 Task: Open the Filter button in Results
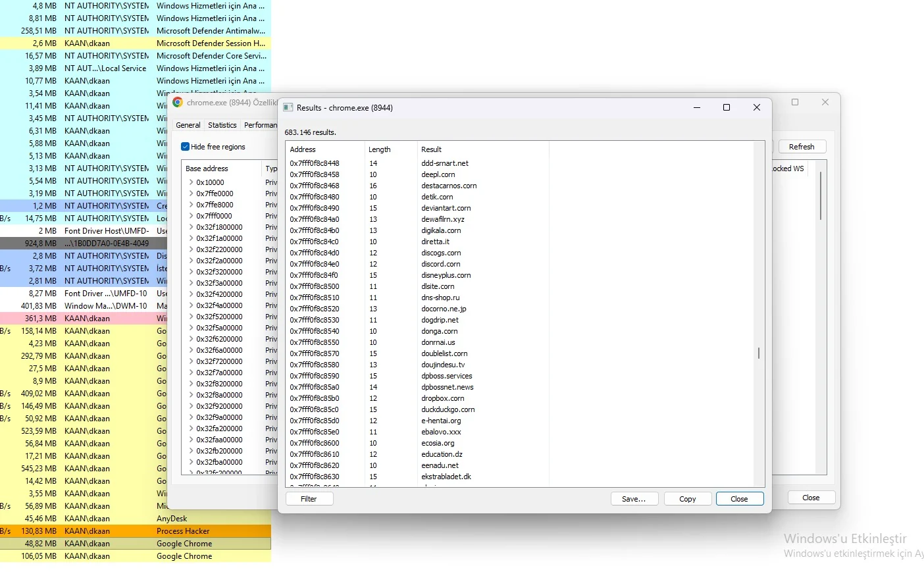pyautogui.click(x=309, y=499)
